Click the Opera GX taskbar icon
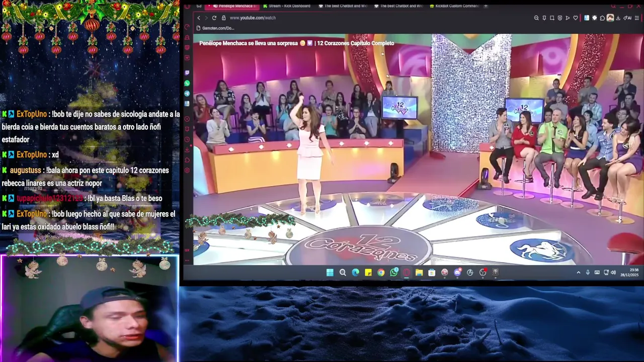 pos(407,273)
